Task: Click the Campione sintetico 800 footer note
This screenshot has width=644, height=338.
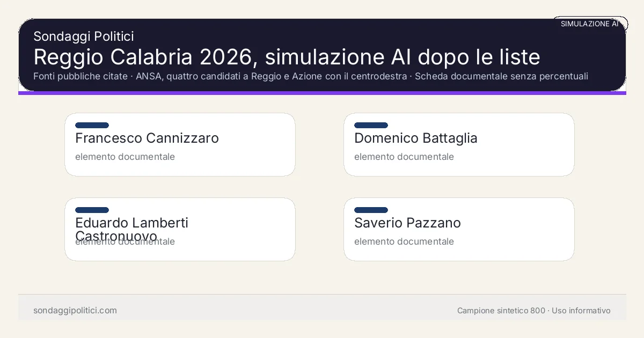Action: (x=501, y=311)
